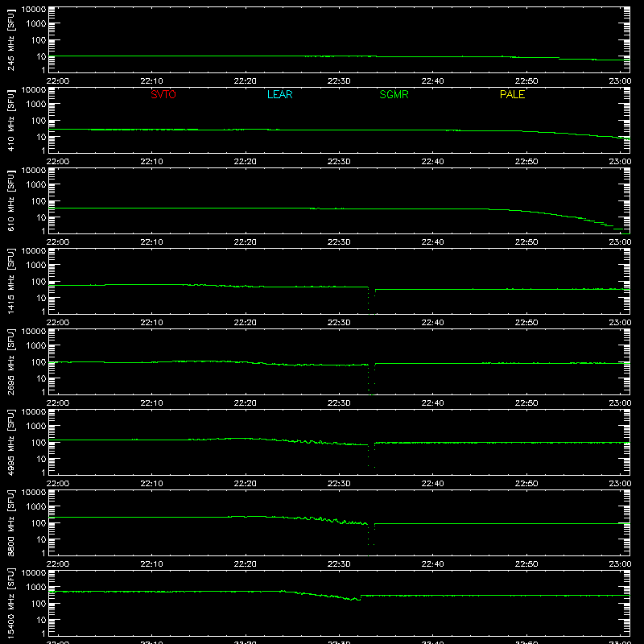Click the yellow PALE station label
This screenshot has height=644, width=644.
(x=512, y=94)
